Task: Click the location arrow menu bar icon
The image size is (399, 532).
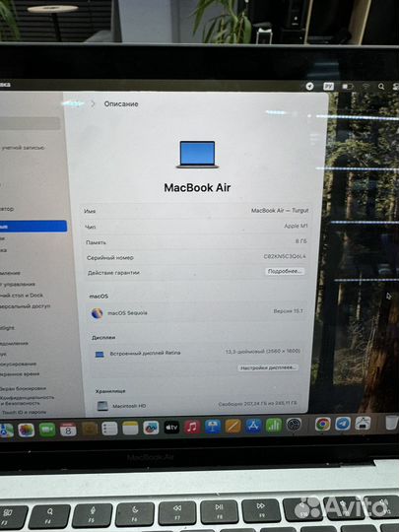Action: [309, 86]
